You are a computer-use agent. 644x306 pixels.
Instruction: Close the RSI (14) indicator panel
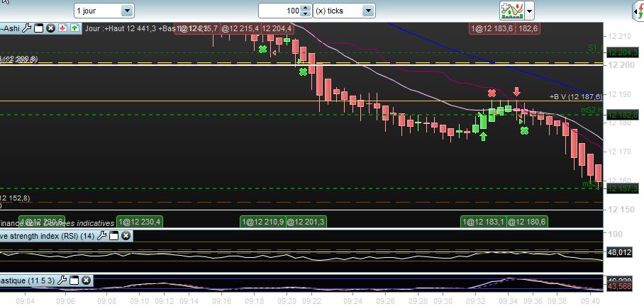[126, 235]
